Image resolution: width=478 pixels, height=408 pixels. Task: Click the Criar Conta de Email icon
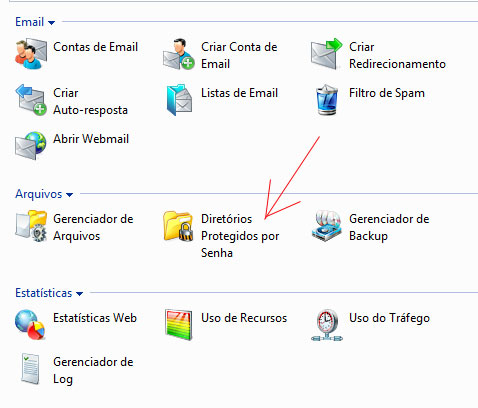click(179, 54)
